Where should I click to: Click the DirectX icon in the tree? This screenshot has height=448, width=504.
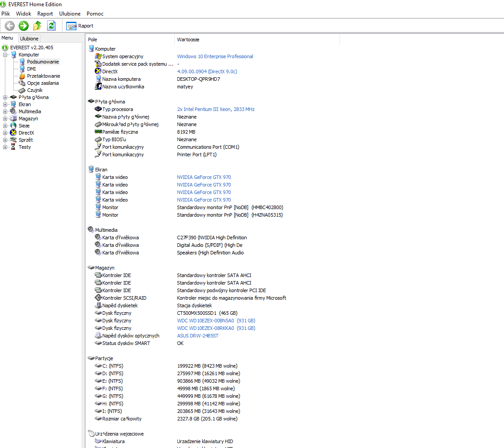[13, 133]
